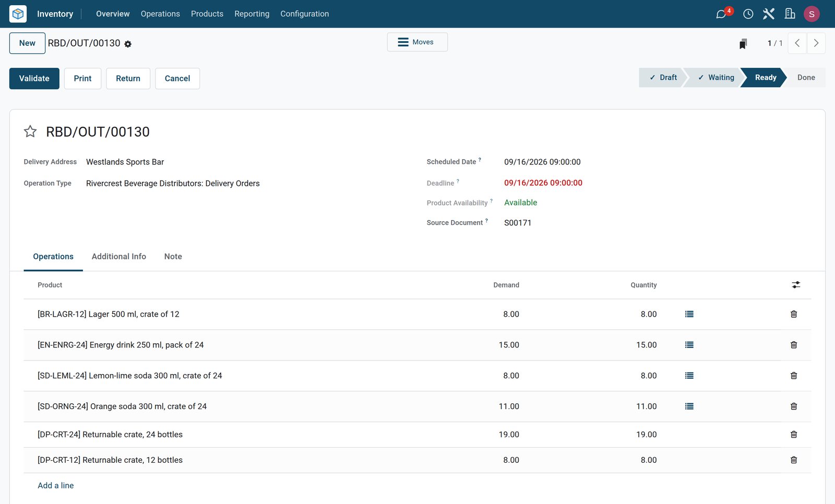This screenshot has height=504, width=835.
Task: Click the Delivery Address field Westlands Sports Bar
Action: 125,162
